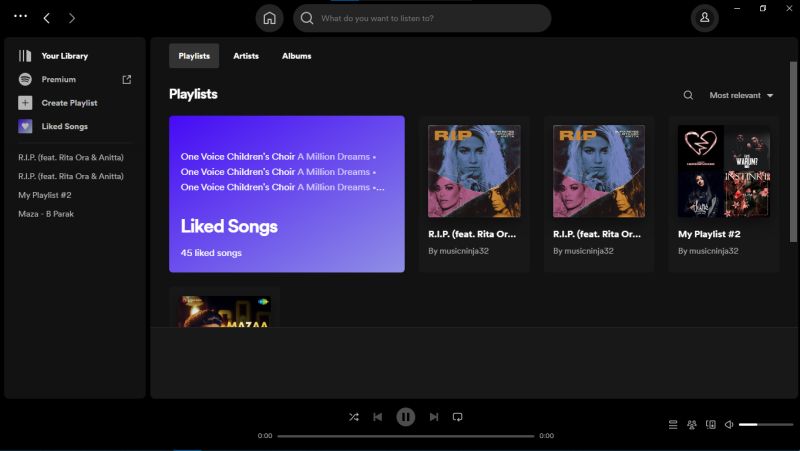Open Maza - B Parak in sidebar
The height and width of the screenshot is (451, 800).
pyautogui.click(x=46, y=214)
